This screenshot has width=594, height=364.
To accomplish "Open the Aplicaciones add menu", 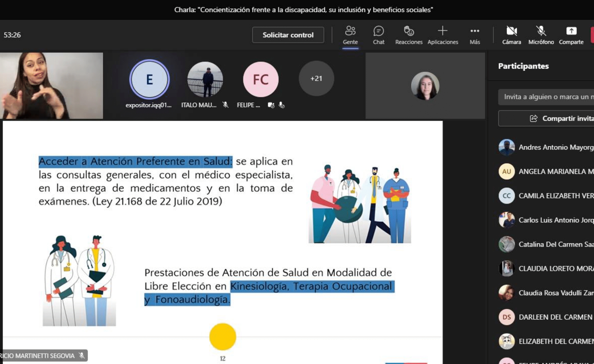I will tap(443, 35).
